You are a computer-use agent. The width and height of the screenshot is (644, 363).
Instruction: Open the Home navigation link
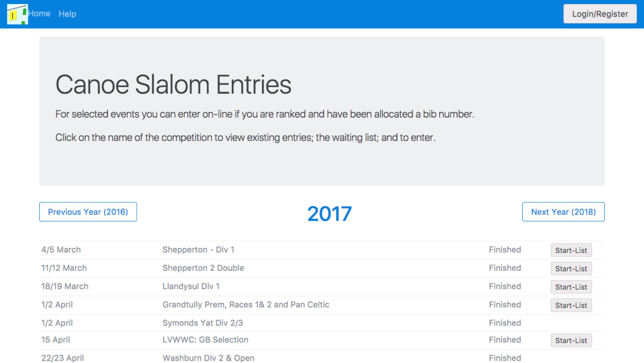[39, 14]
